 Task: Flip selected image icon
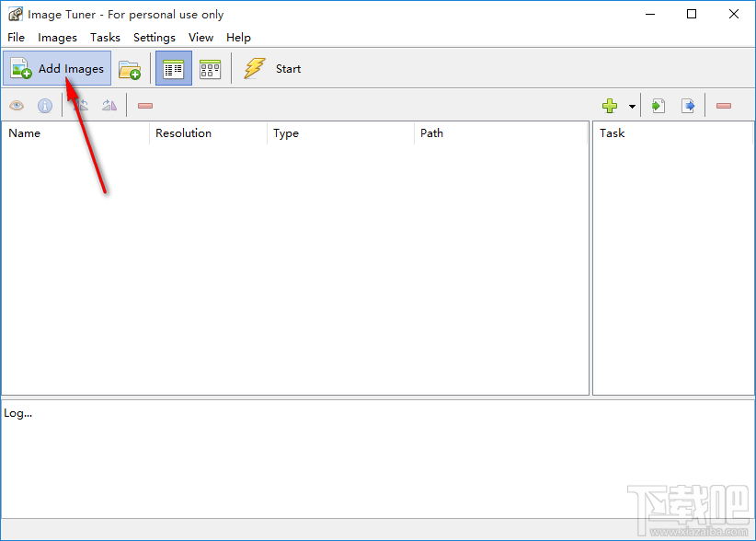pyautogui.click(x=109, y=106)
